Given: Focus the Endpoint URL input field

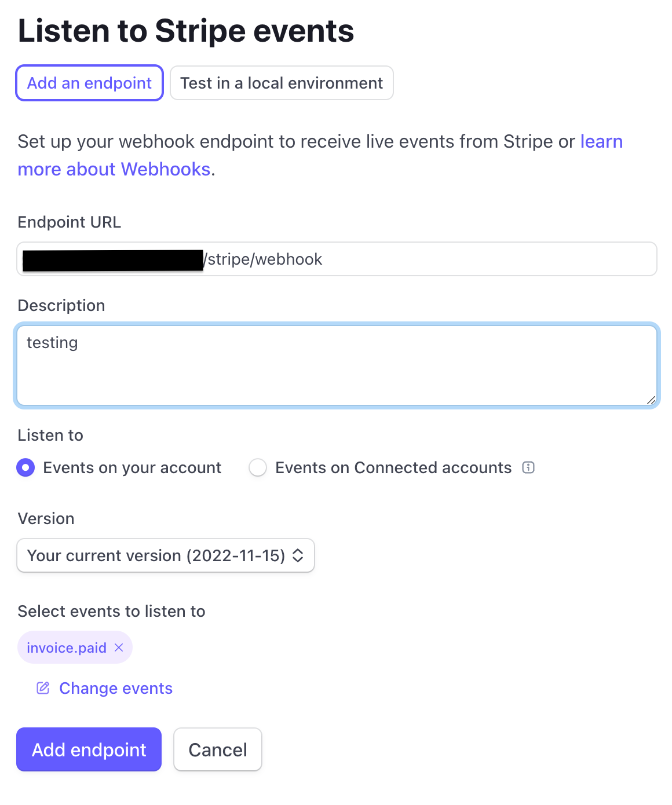Looking at the screenshot, I should point(429,259).
